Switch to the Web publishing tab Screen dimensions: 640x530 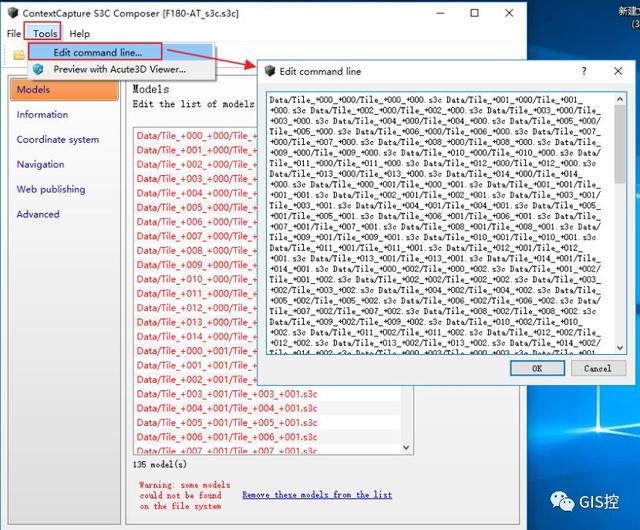click(51, 189)
